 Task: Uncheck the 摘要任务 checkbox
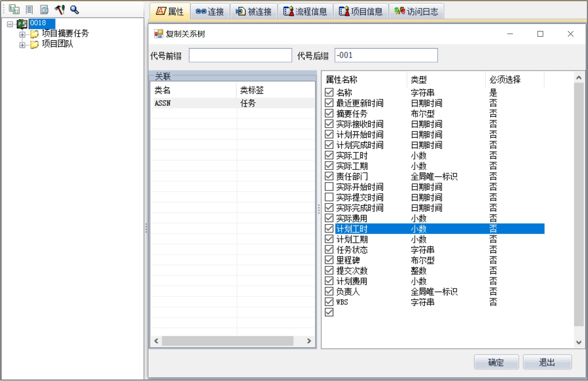[329, 113]
